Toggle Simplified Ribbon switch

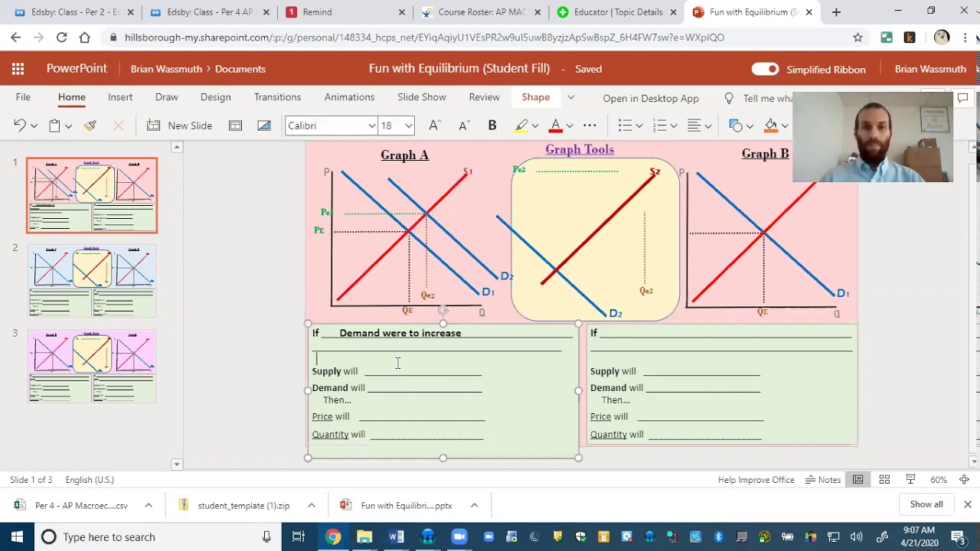point(765,69)
